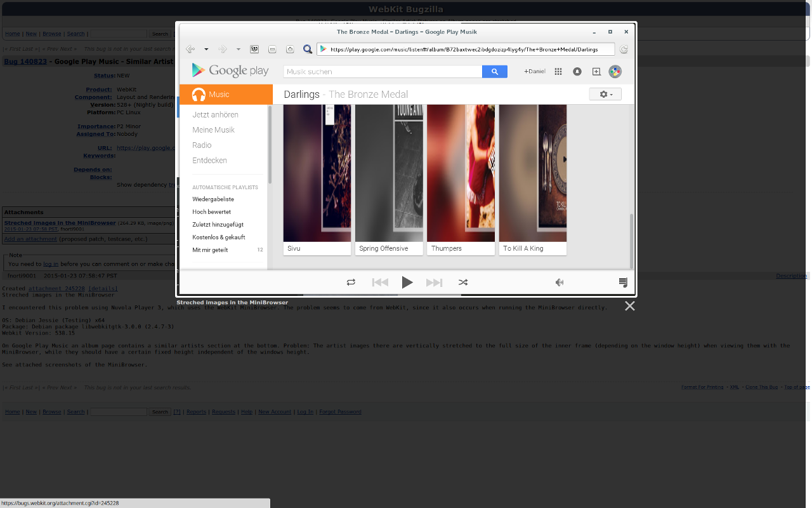Click the user avatar picture
This screenshot has width=812, height=508.
[x=615, y=72]
